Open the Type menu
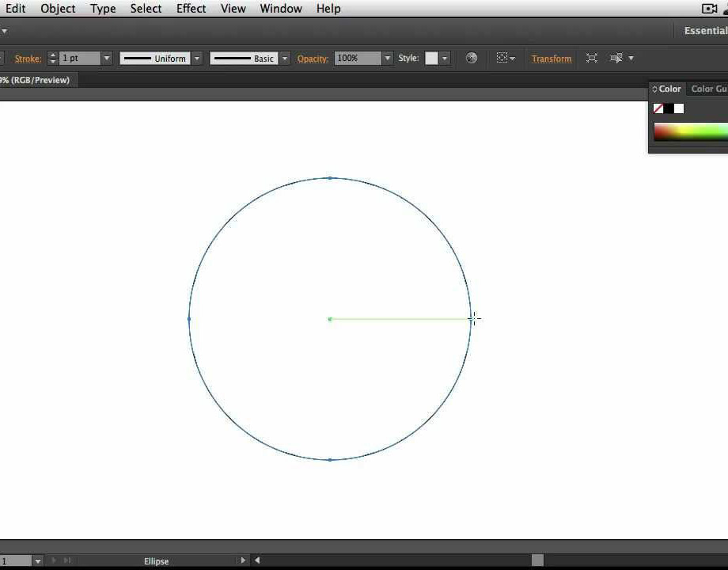This screenshot has height=570, width=728. (x=103, y=9)
